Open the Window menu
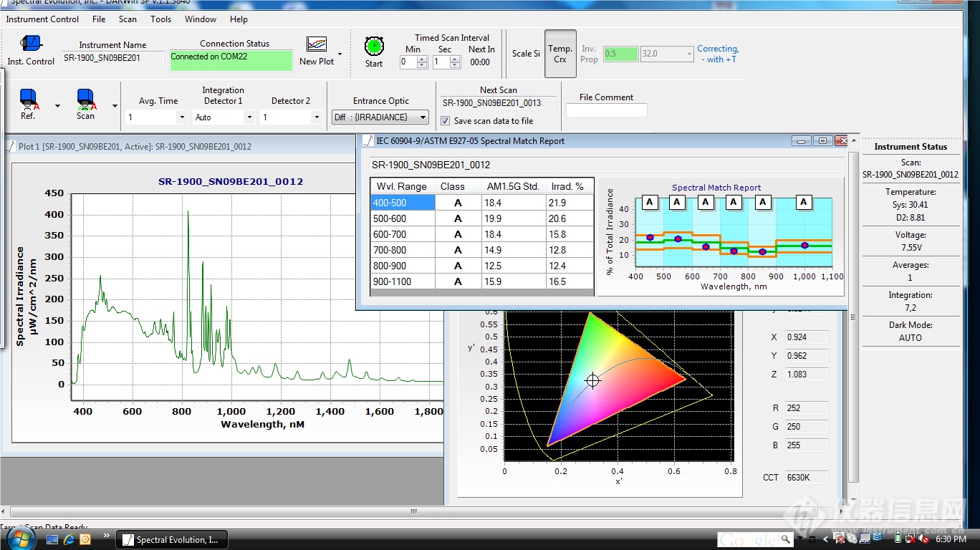This screenshot has width=980, height=550. [201, 19]
